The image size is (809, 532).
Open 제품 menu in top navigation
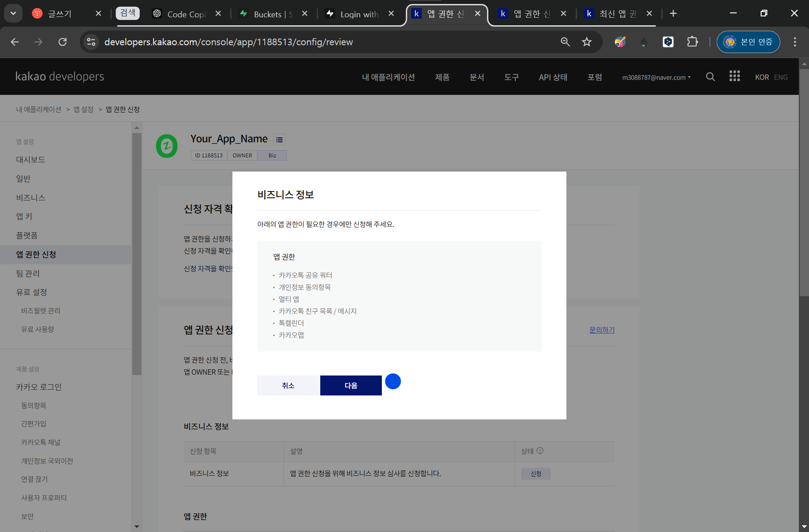pos(442,77)
